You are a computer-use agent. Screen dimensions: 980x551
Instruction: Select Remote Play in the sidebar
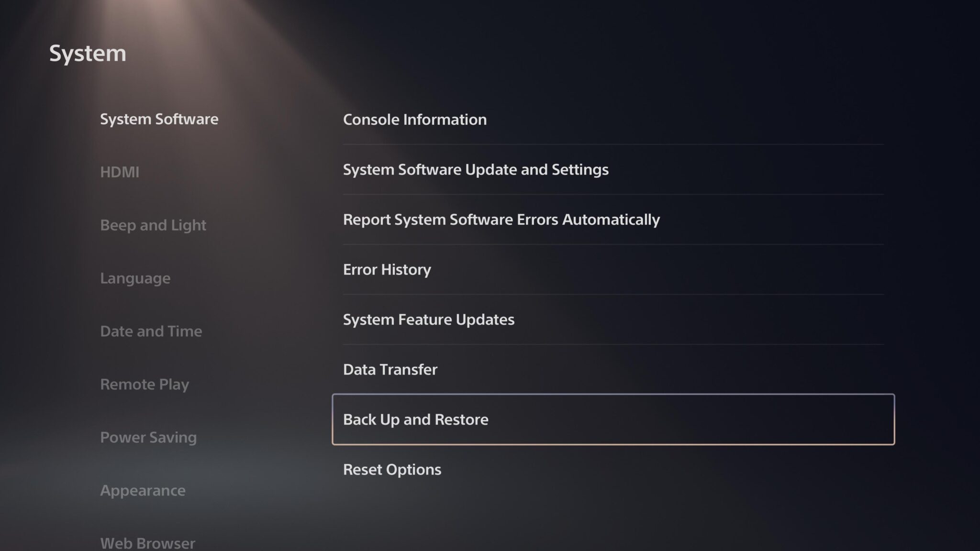click(145, 384)
